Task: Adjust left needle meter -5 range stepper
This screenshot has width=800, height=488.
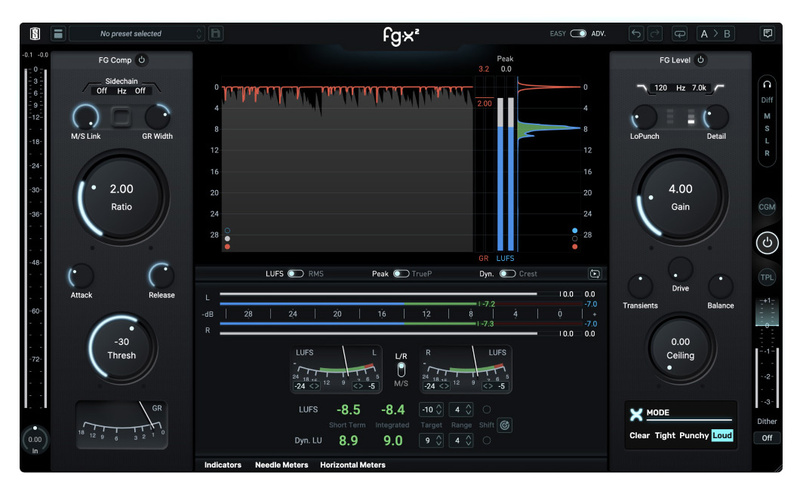Action: pos(365,386)
